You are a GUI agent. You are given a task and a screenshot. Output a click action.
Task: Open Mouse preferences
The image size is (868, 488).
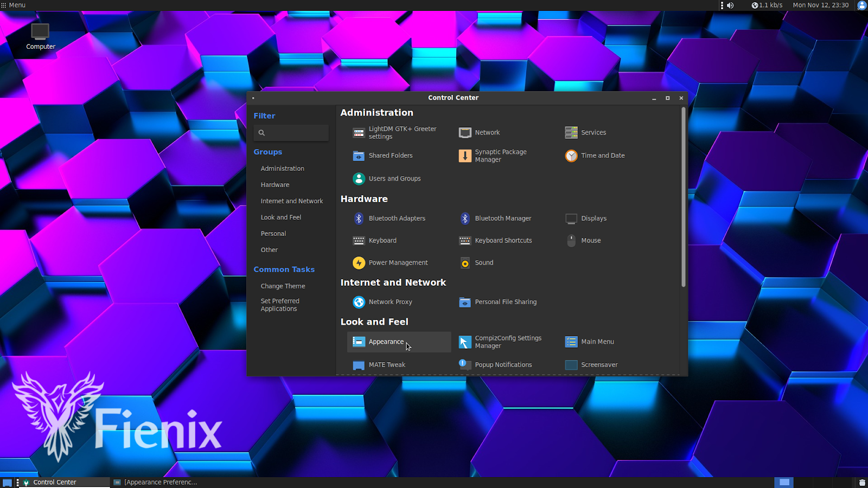click(x=591, y=240)
